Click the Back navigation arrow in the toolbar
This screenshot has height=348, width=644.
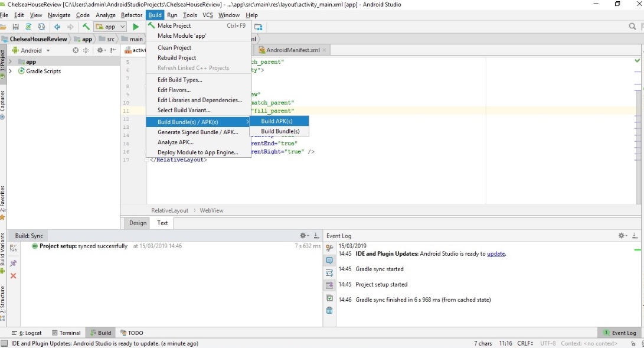(57, 27)
